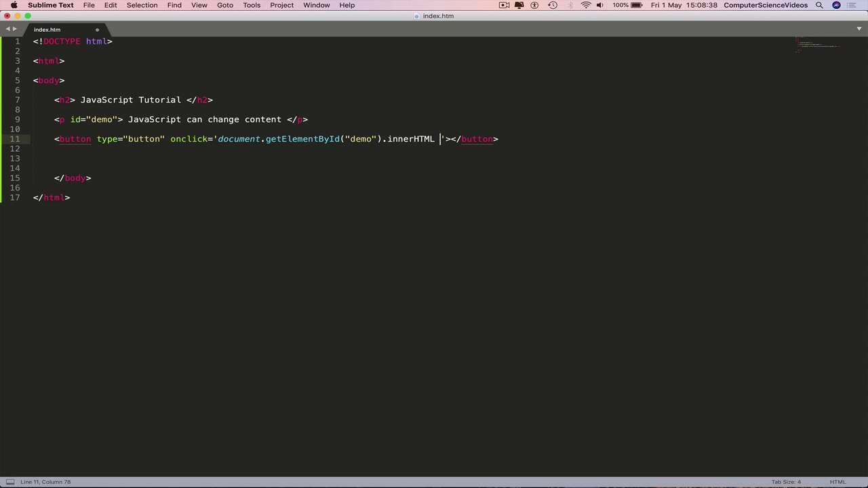
Task: Click the unsaved dot on index.htm tab
Action: [x=97, y=30]
